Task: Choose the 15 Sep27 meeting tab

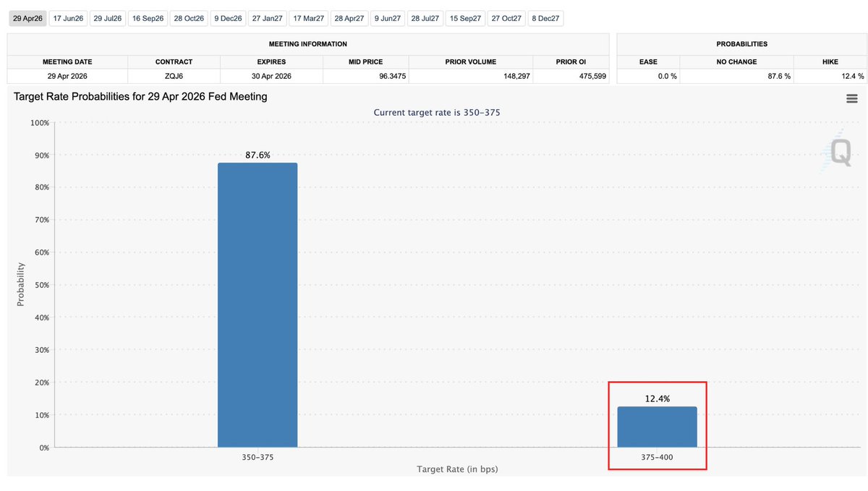Action: [464, 19]
